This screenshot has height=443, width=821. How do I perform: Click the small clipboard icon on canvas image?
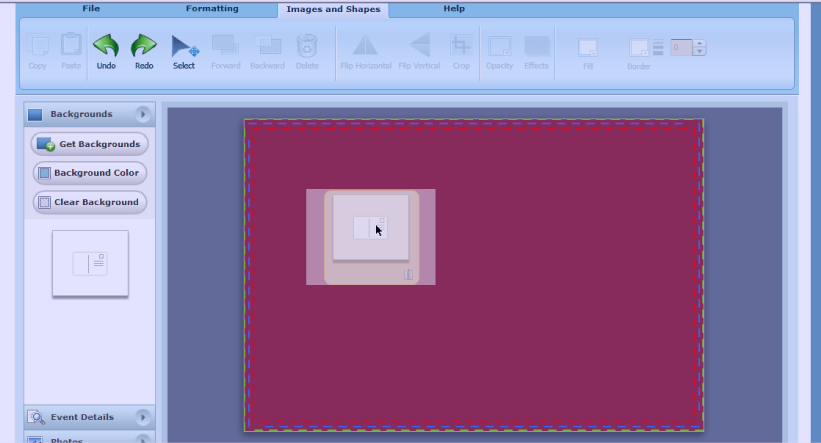click(408, 274)
